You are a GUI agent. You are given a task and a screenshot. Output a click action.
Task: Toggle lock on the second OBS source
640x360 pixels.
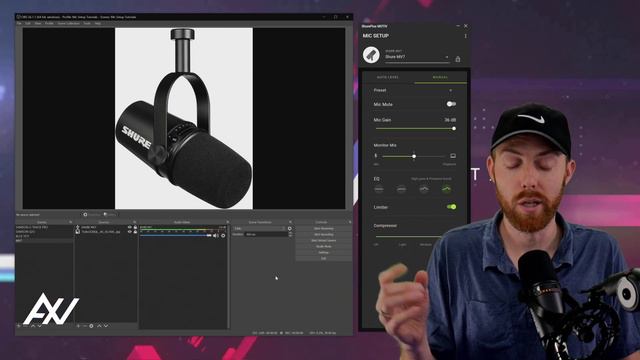135,232
